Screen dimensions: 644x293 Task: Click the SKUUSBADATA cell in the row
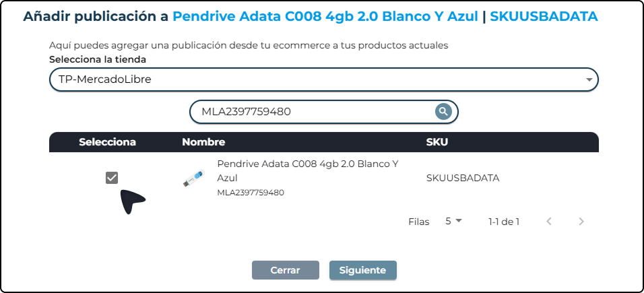tap(463, 178)
